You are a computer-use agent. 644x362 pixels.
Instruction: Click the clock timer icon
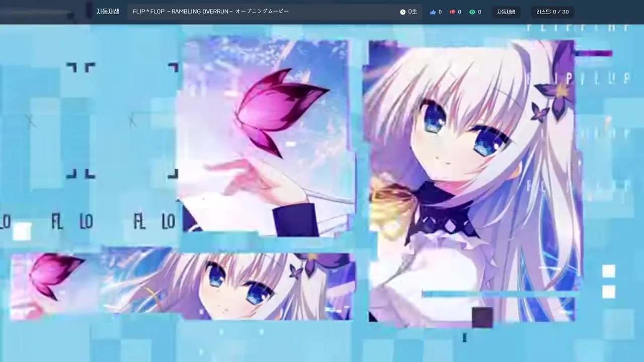[x=403, y=12]
